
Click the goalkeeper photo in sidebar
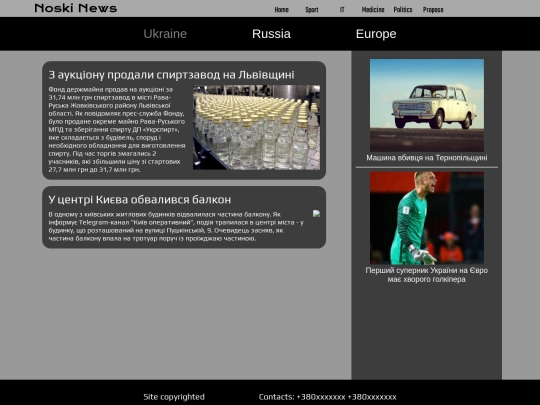(427, 218)
